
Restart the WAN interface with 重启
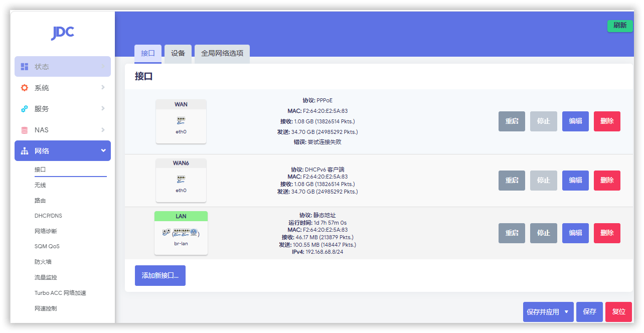tap(512, 121)
